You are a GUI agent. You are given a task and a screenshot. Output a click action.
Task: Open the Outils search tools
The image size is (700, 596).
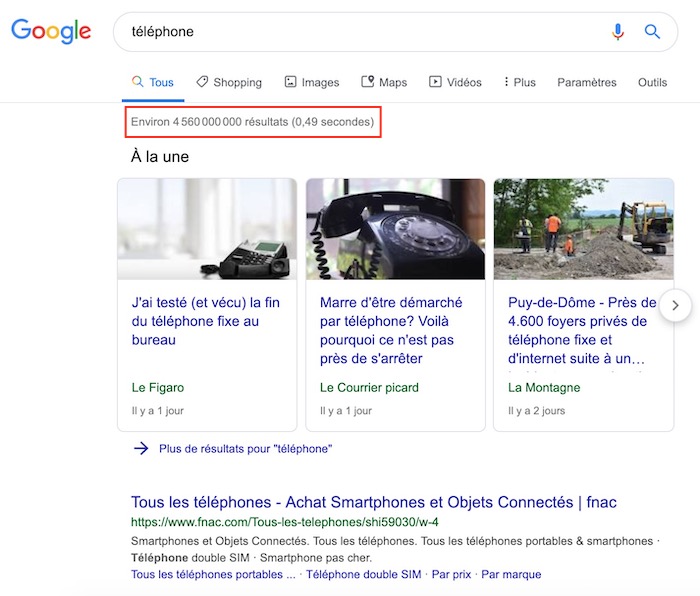(652, 82)
